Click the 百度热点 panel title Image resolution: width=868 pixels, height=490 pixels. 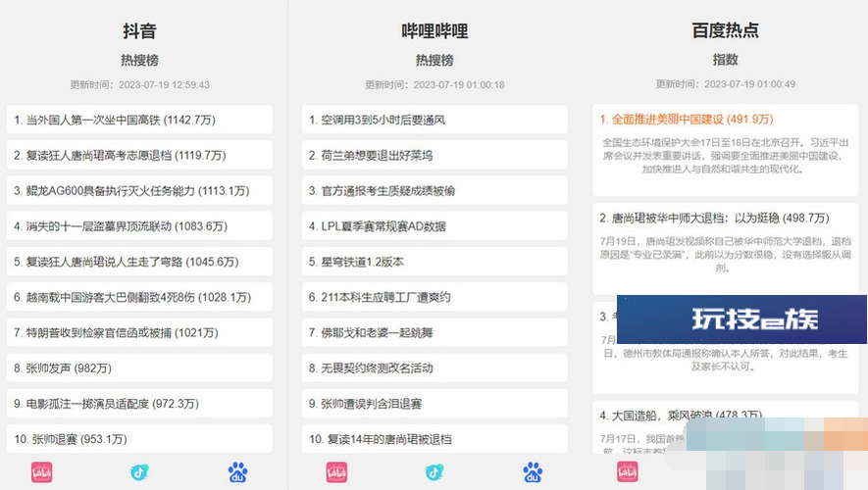coord(725,29)
